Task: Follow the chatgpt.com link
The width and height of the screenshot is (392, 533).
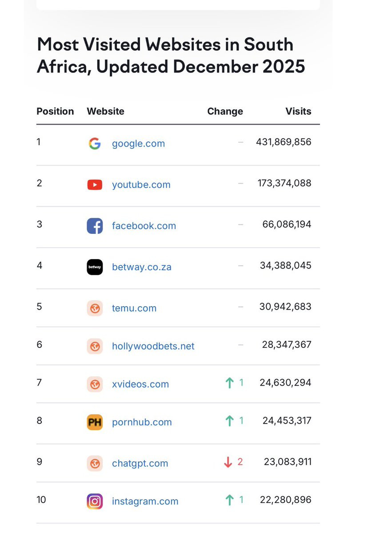Action: (x=140, y=464)
